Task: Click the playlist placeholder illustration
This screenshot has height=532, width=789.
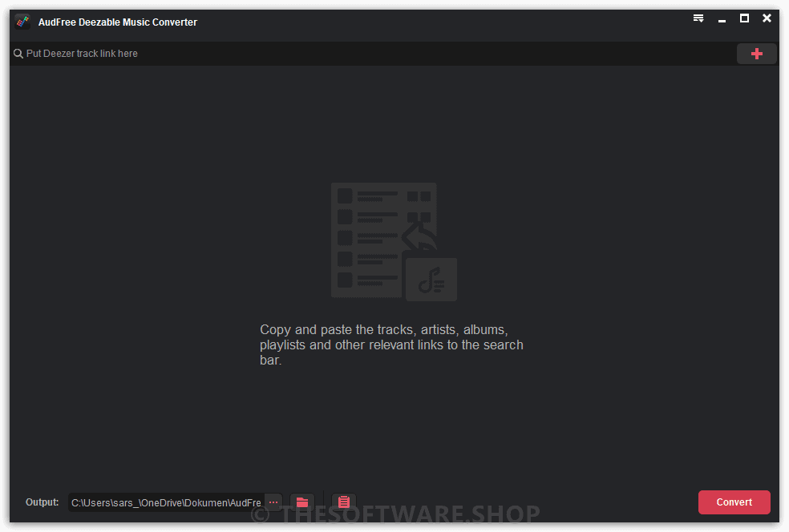Action: tap(394, 242)
